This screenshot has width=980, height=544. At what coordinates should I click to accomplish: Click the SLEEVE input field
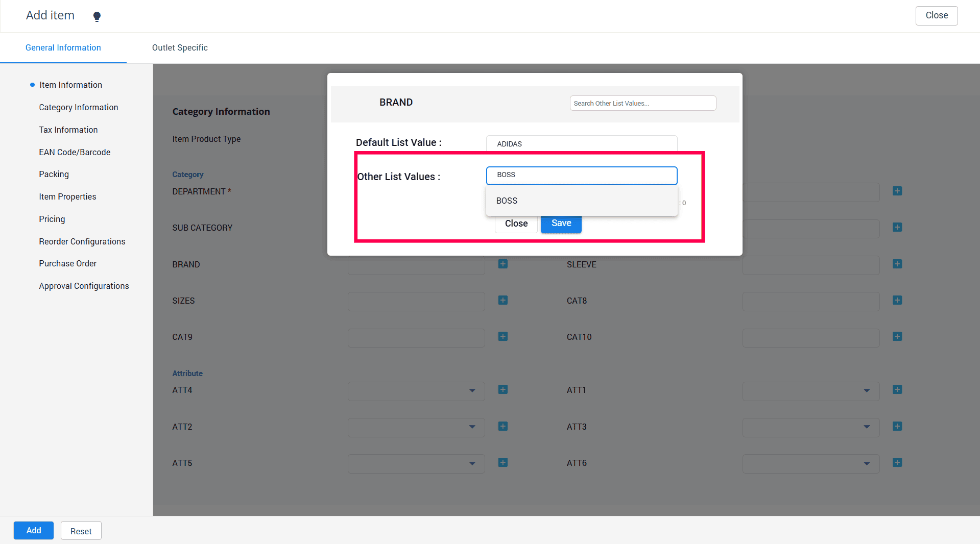click(x=811, y=265)
